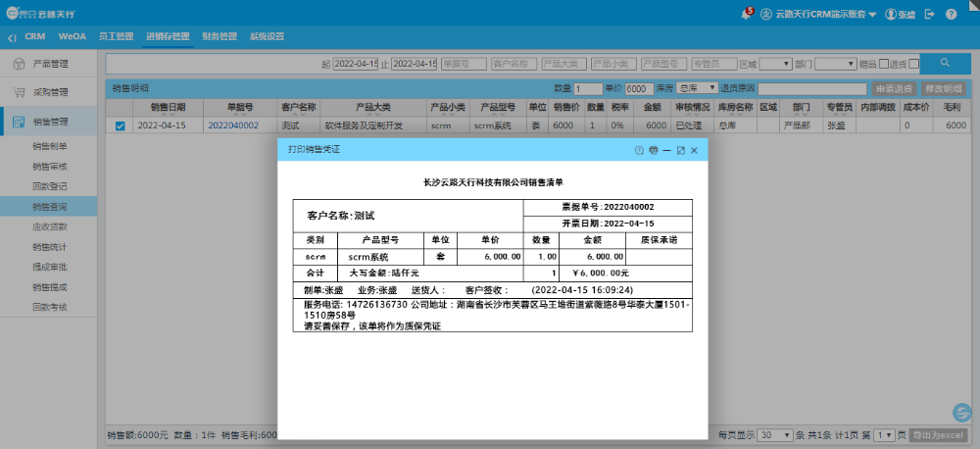Click the logout arrow icon in header

click(x=929, y=14)
